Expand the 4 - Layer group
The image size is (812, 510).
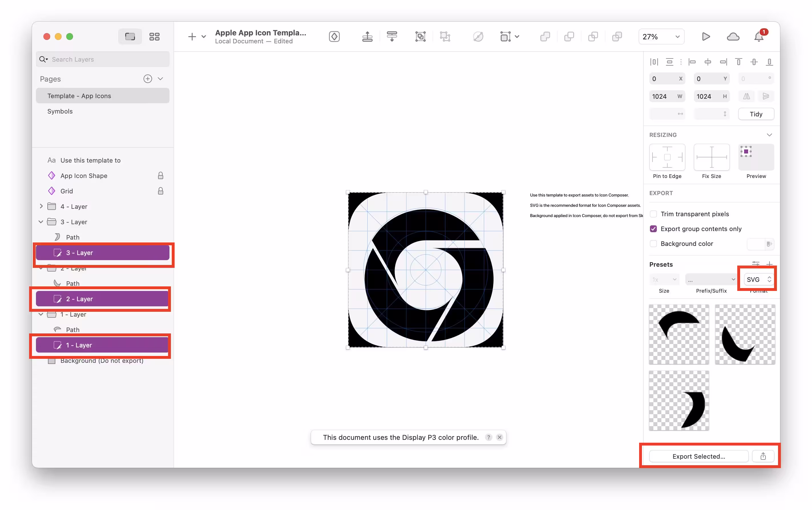41,206
